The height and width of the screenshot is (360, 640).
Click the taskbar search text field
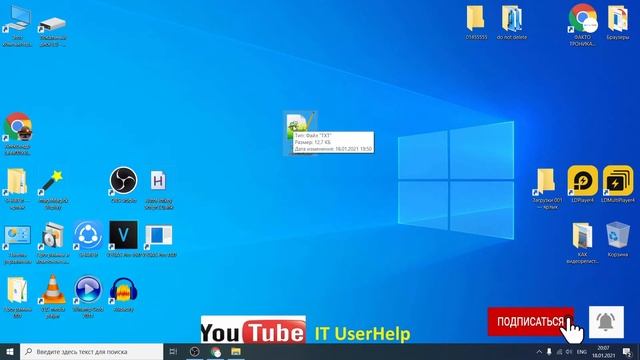(x=91, y=351)
